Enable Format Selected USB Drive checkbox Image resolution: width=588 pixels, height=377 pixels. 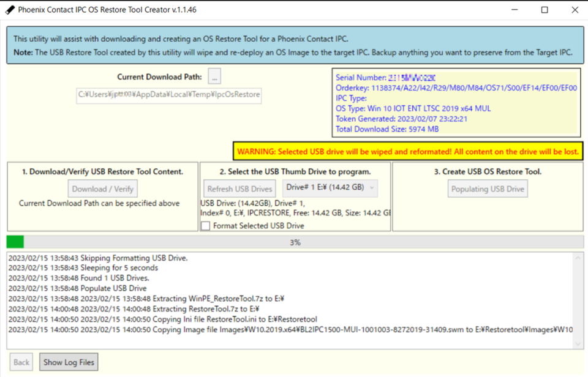(x=206, y=226)
